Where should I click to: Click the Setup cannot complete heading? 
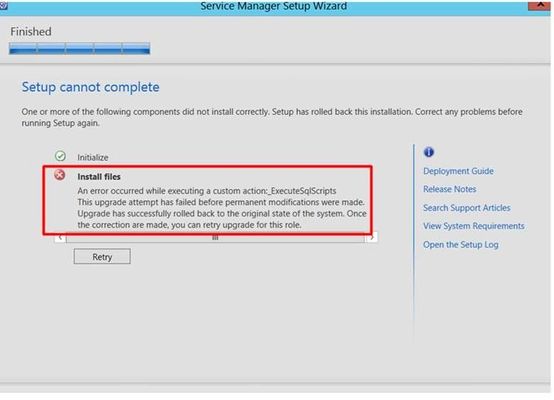90,87
